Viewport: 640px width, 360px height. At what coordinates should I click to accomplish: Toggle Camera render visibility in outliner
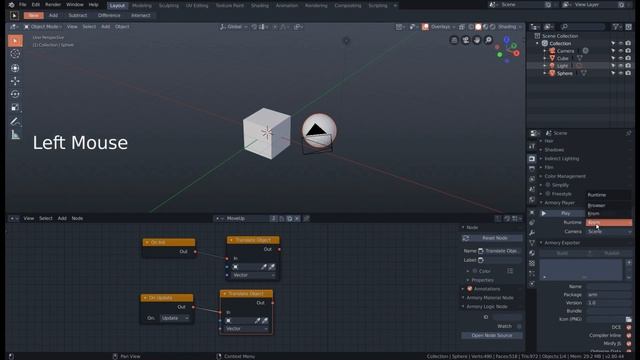628,51
